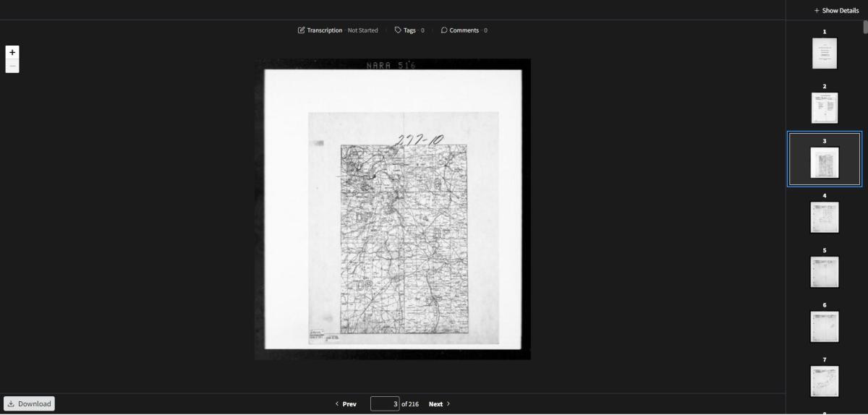
Task: Click the page number input field
Action: point(384,404)
